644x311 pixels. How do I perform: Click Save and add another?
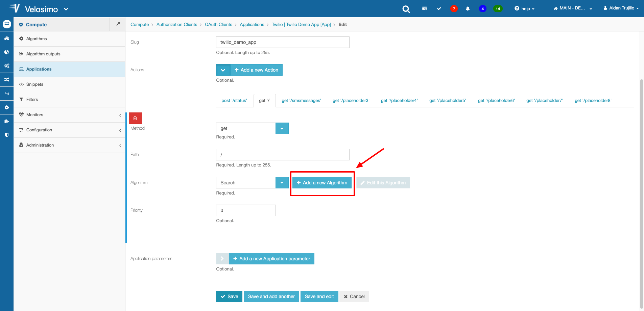click(x=271, y=296)
